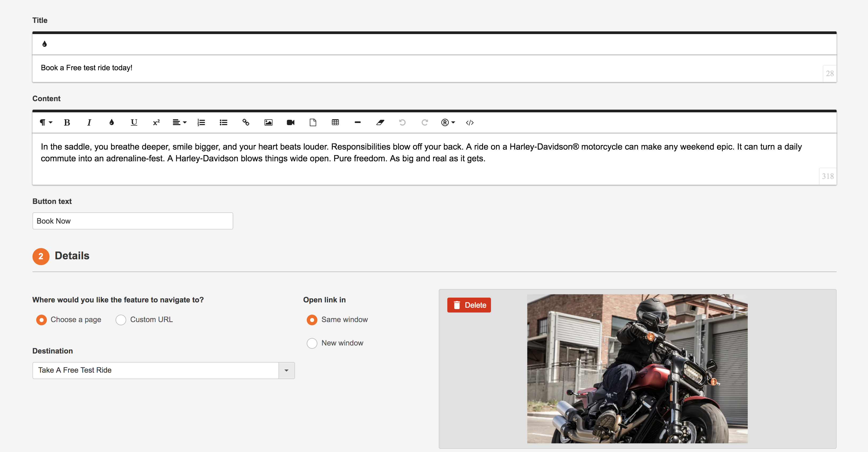Enable opening link in New window
Image resolution: width=868 pixels, height=452 pixels.
click(312, 343)
